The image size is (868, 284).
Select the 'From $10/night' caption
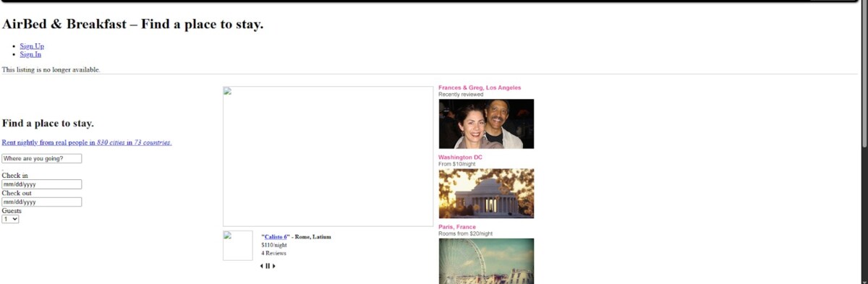[457, 164]
